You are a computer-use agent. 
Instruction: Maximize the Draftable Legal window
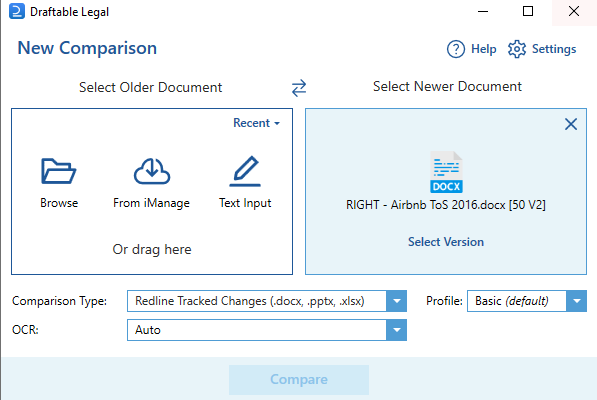[x=528, y=11]
